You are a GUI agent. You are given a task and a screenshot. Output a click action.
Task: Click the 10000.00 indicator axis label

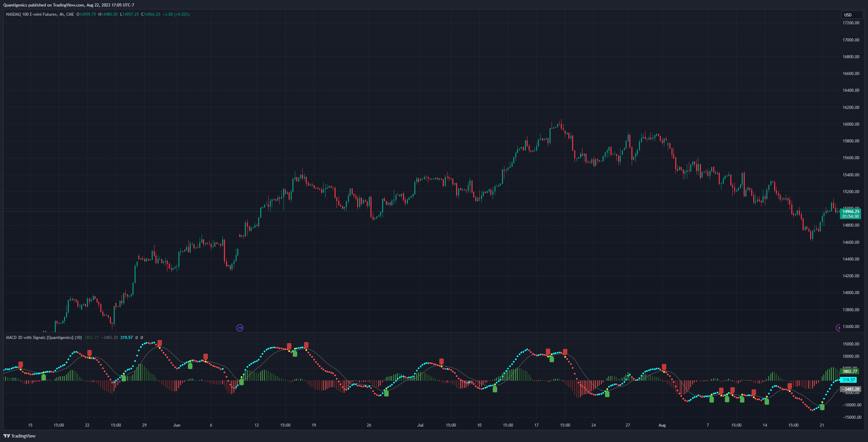pos(851,356)
